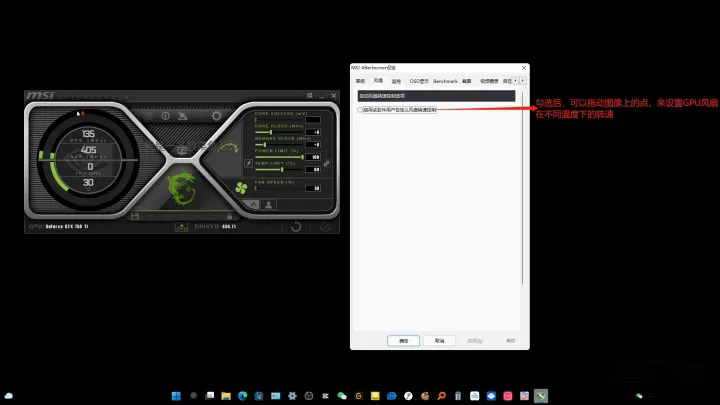Open Microsoft Edge from the taskbar
The image size is (720, 405).
(242, 396)
